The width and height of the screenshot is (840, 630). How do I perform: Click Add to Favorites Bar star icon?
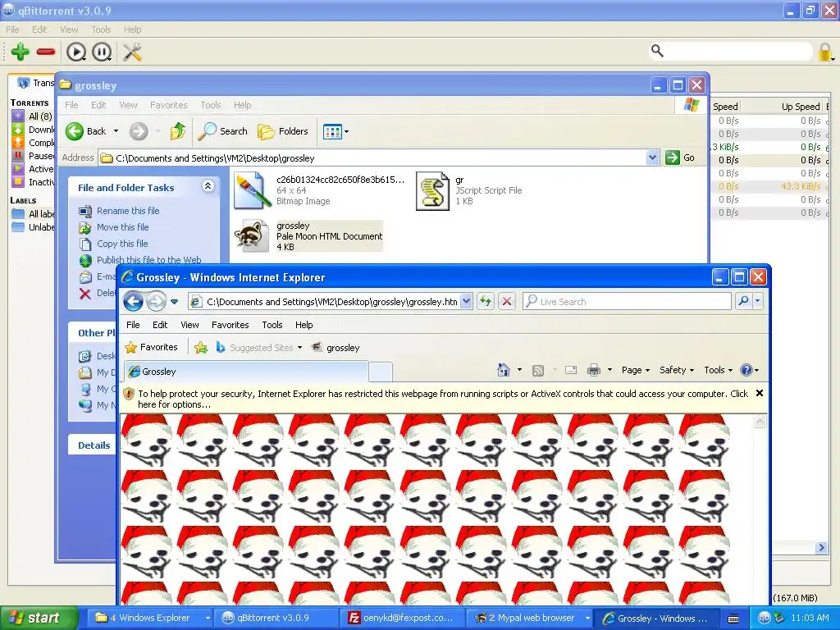click(x=201, y=348)
